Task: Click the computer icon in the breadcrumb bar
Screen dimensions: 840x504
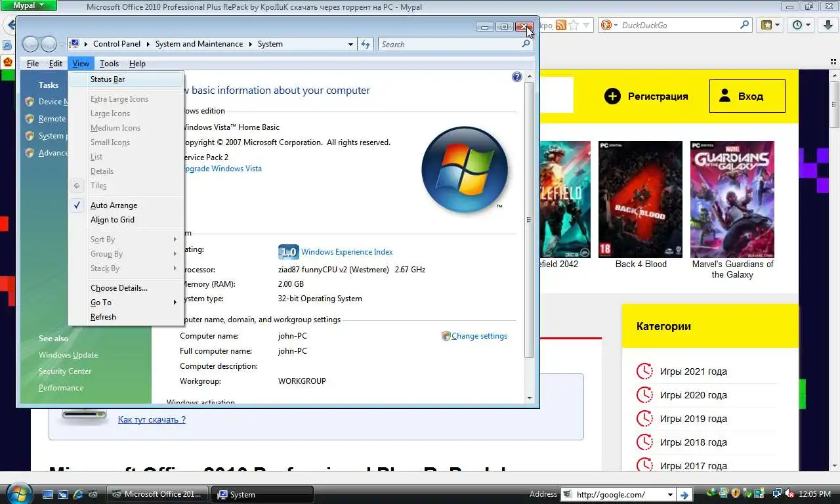Action: [x=75, y=44]
